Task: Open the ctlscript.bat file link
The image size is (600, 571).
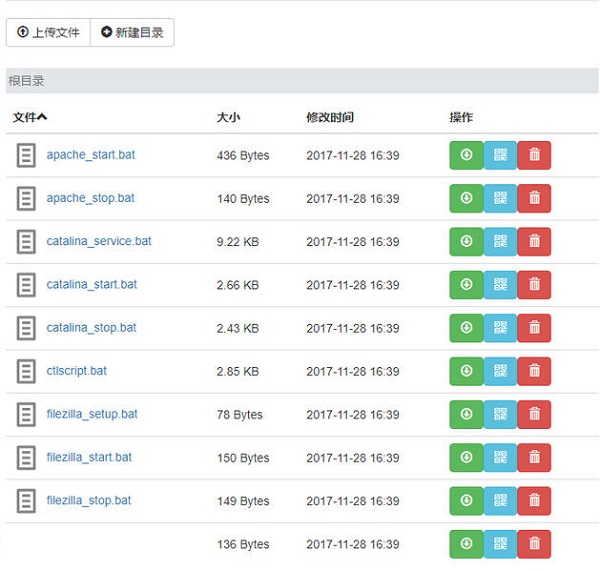Action: [76, 371]
